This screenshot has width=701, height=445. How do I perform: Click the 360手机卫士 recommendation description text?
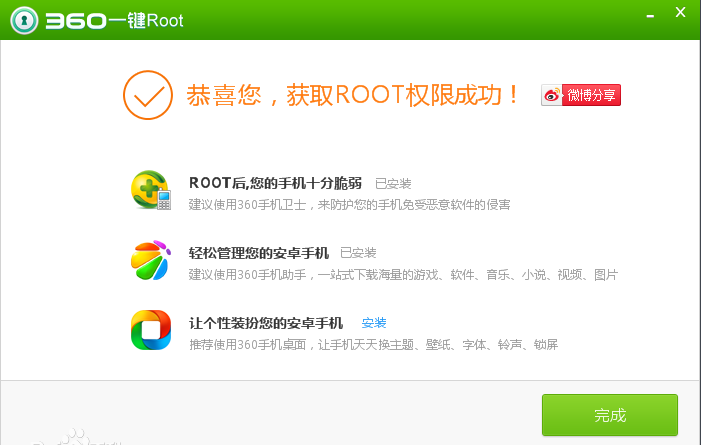click(x=350, y=204)
